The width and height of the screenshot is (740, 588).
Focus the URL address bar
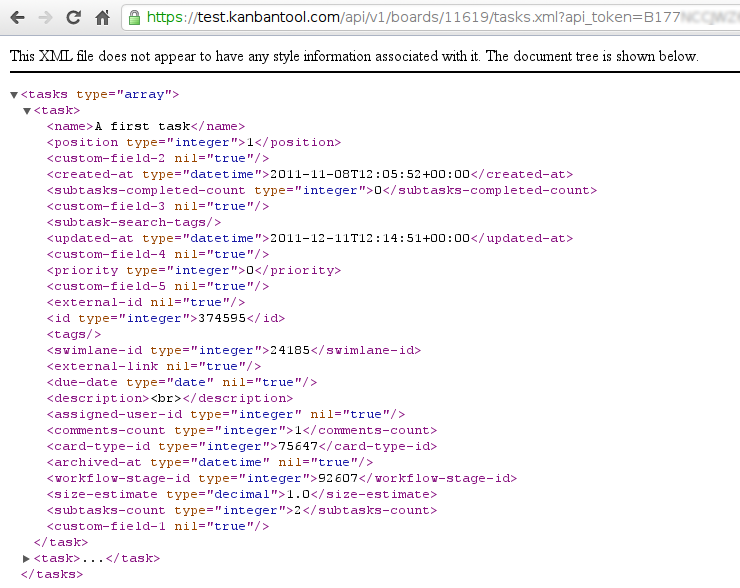tap(430, 17)
